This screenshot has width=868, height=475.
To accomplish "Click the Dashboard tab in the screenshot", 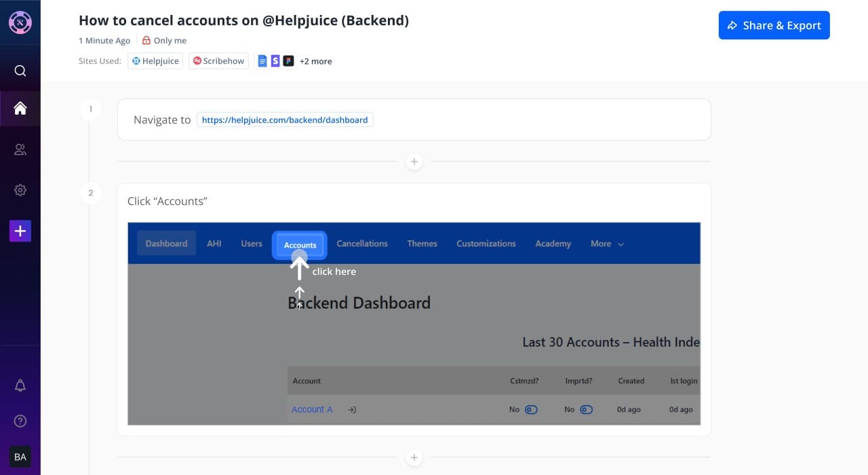I will tap(166, 244).
